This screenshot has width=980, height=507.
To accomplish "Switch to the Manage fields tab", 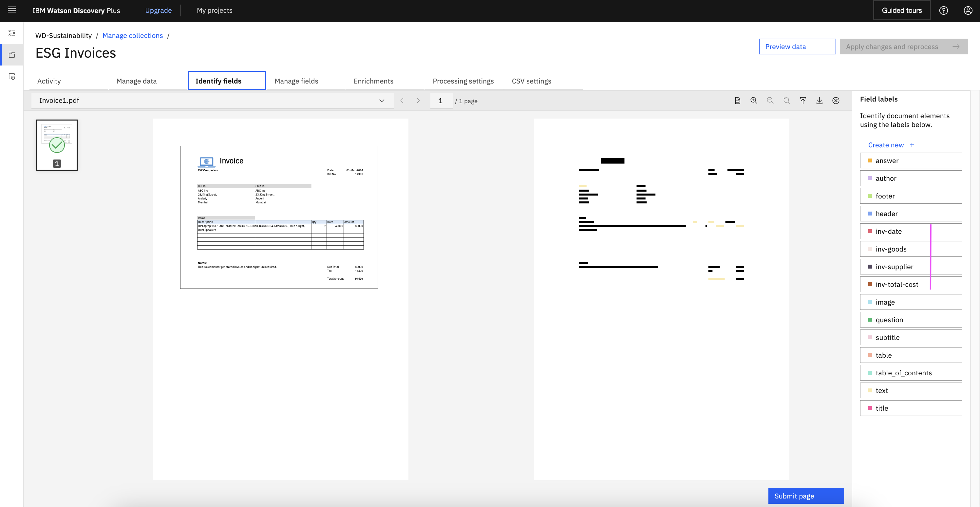I will [296, 81].
